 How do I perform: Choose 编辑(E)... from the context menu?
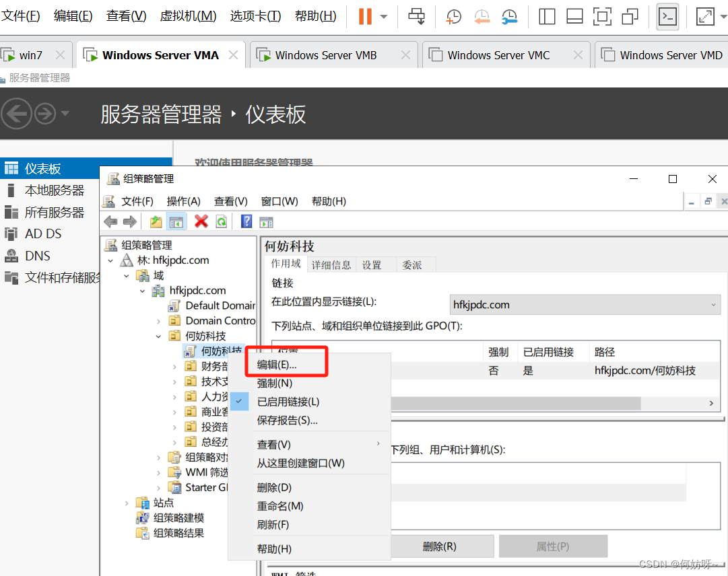tap(277, 364)
